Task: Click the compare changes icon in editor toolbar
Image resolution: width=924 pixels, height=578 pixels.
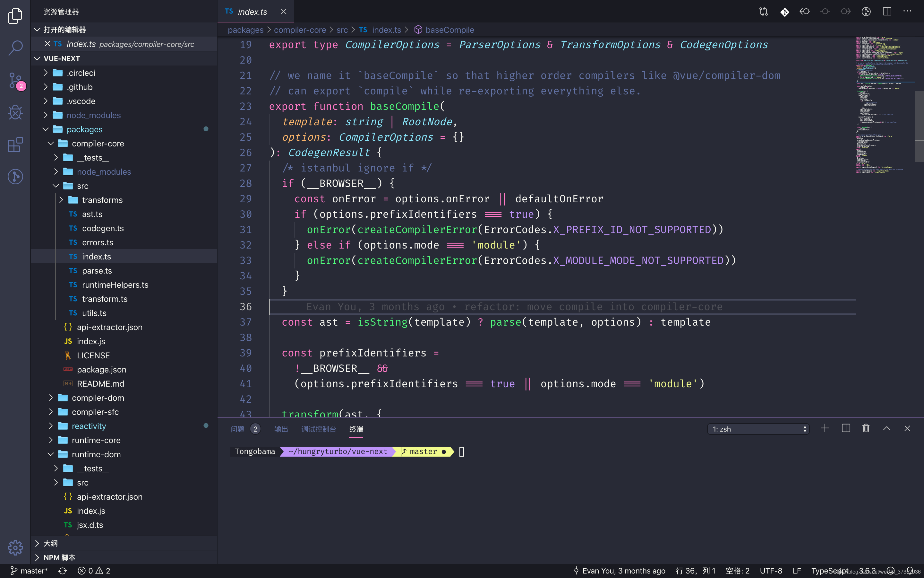Action: pyautogui.click(x=764, y=12)
